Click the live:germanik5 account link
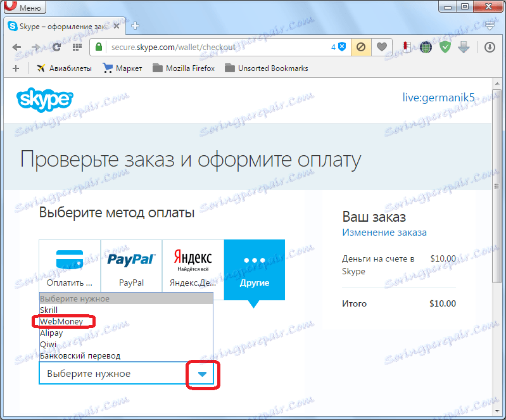 [x=438, y=97]
